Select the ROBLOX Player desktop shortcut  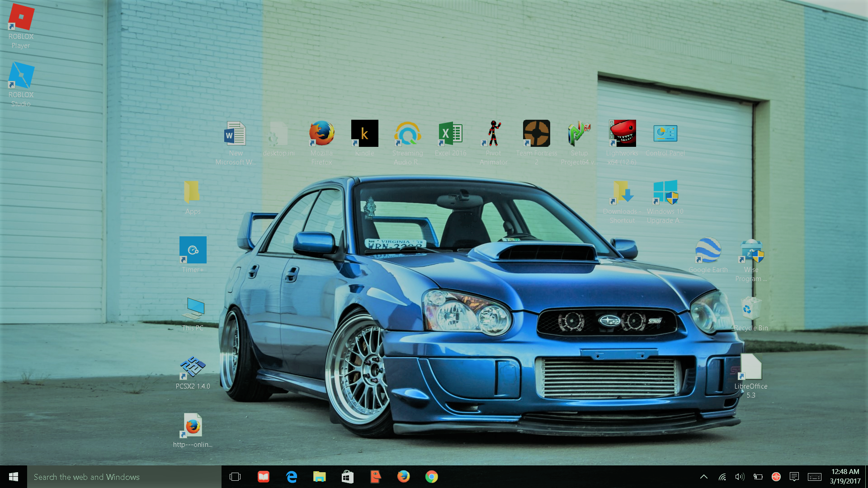click(x=21, y=26)
